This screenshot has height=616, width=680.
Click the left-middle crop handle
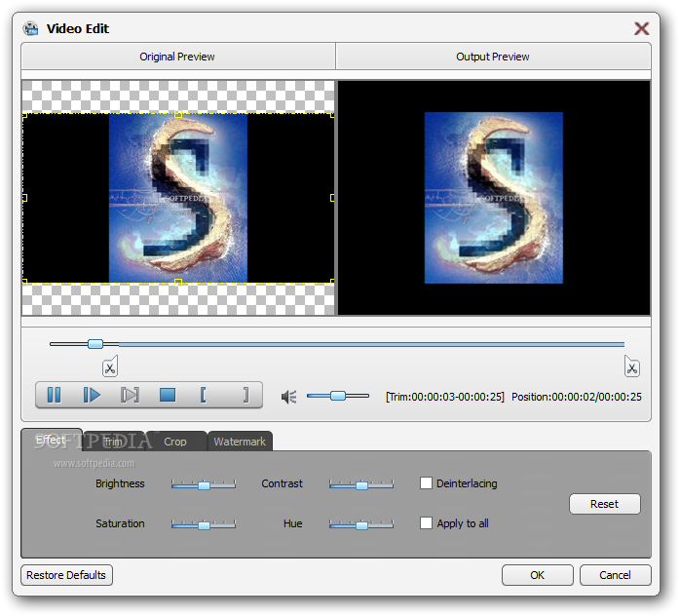[x=24, y=198]
